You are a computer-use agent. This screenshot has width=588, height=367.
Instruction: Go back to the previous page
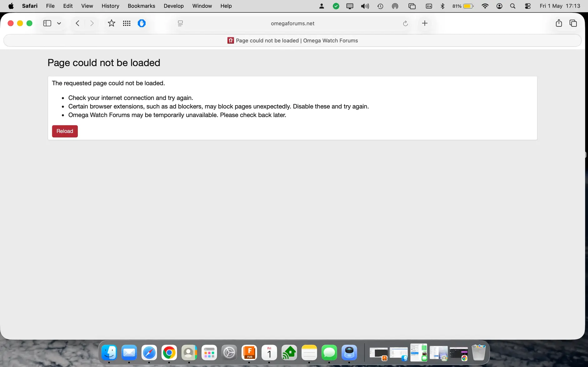pyautogui.click(x=77, y=23)
